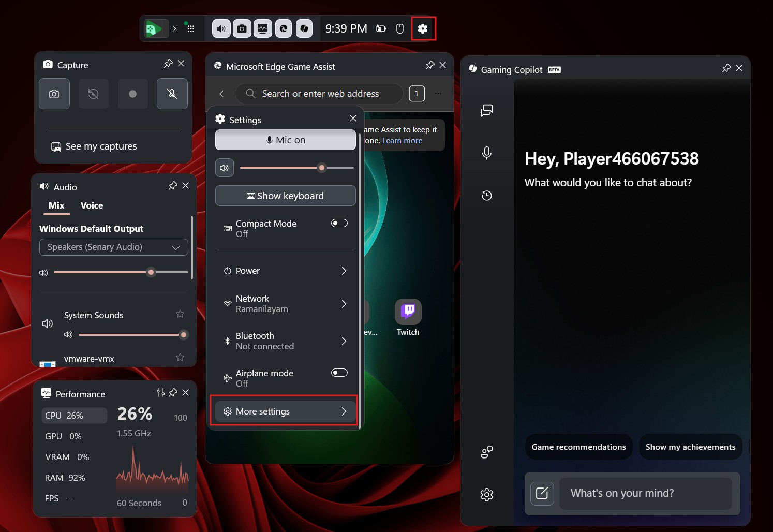The image size is (773, 532).
Task: Mute the microphone in the Capture widget
Action: (x=172, y=94)
